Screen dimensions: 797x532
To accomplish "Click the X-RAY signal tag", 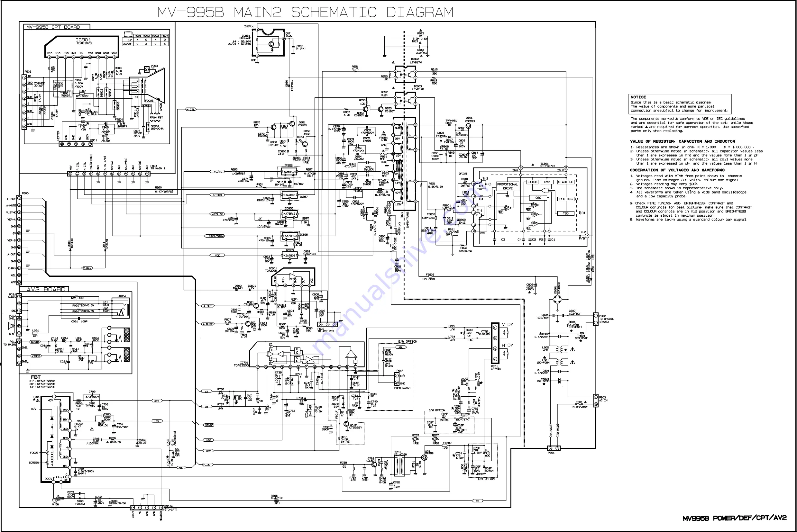I will [87, 268].
